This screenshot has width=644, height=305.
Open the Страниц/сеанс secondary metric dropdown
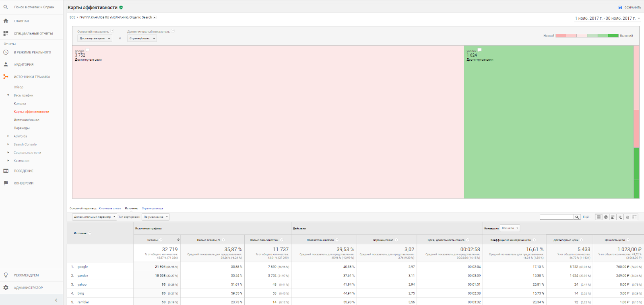coord(142,38)
